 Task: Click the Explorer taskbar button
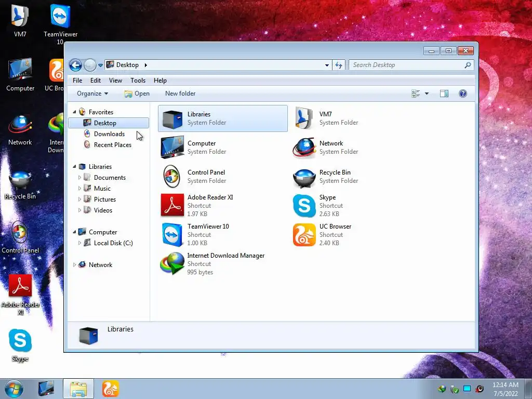pyautogui.click(x=78, y=389)
